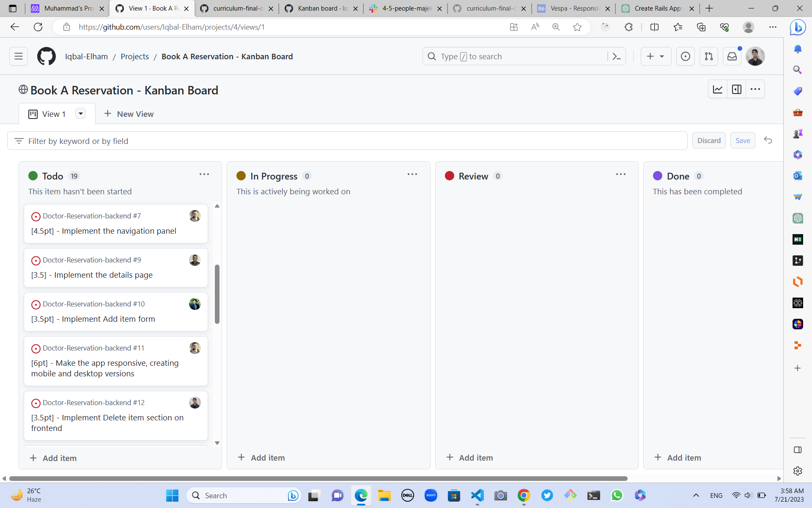Open the GitHub inbox notifications icon
Screen dimensions: 812x508
(732, 56)
